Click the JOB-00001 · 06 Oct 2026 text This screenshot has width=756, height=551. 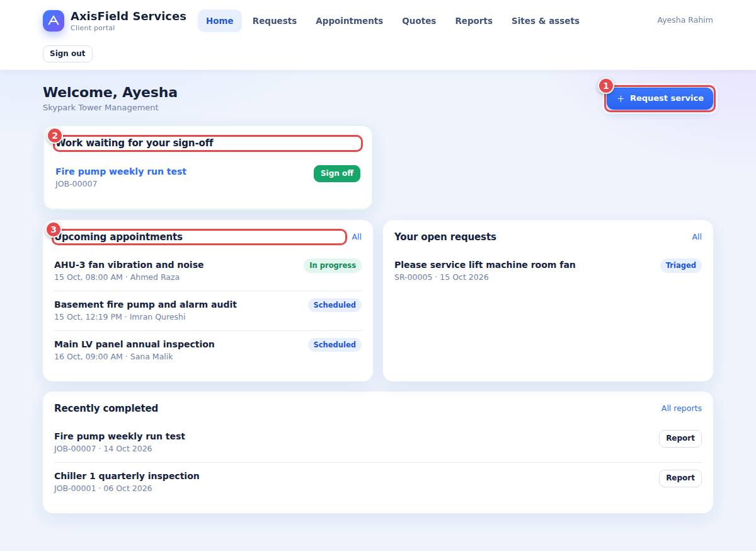[x=103, y=489]
